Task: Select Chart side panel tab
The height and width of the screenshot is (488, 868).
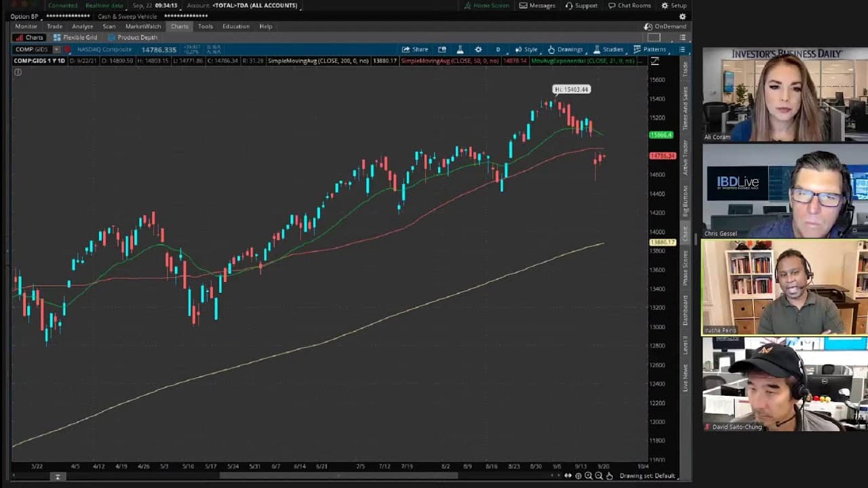Action: tap(685, 235)
